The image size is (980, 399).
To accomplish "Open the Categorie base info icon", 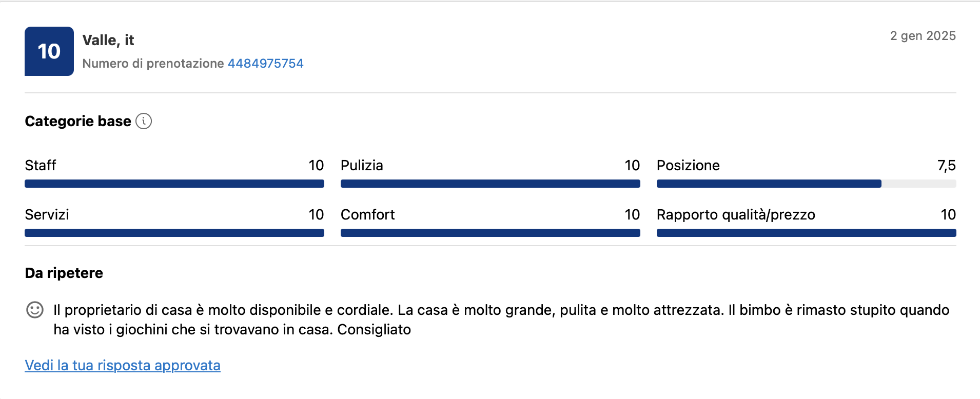I will pyautogui.click(x=145, y=121).
